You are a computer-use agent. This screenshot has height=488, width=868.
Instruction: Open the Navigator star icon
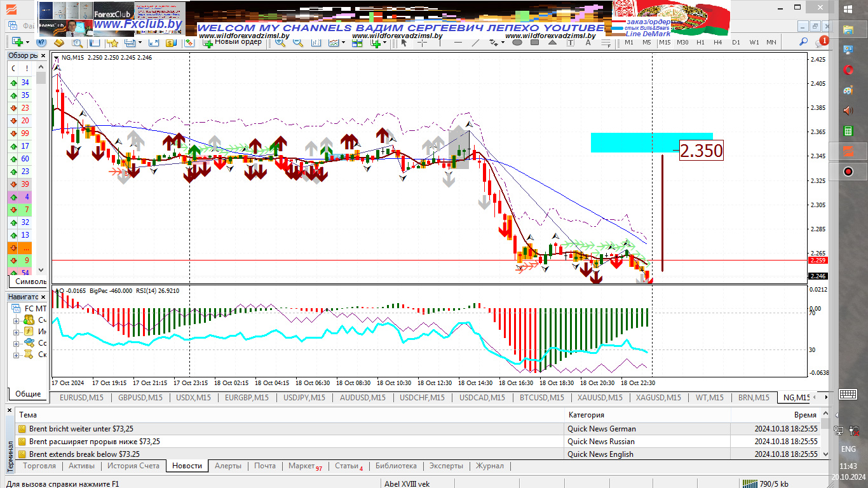tap(113, 43)
